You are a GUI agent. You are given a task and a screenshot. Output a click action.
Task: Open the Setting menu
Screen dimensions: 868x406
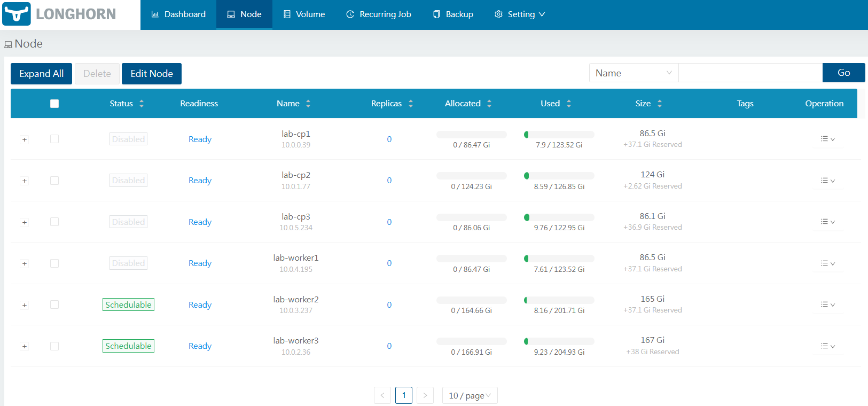[x=520, y=14]
